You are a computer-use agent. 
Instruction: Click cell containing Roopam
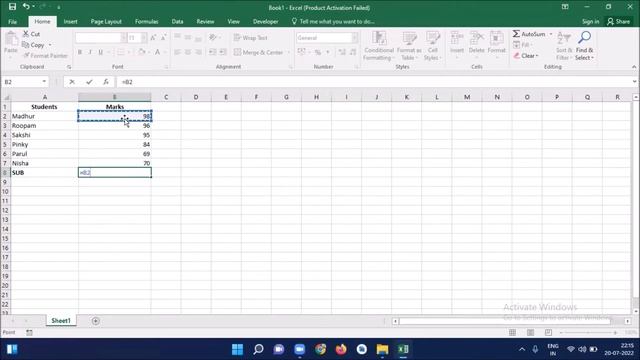pyautogui.click(x=44, y=126)
